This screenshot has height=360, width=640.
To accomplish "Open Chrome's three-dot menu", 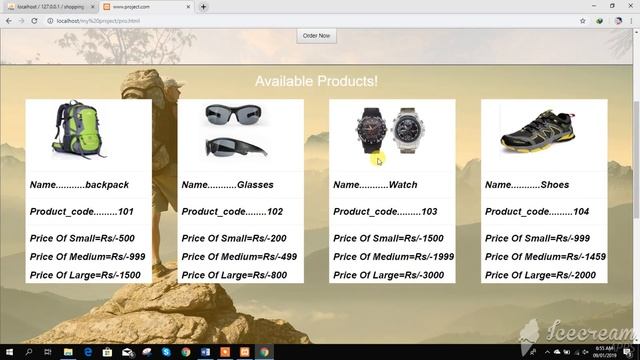I will pyautogui.click(x=632, y=21).
